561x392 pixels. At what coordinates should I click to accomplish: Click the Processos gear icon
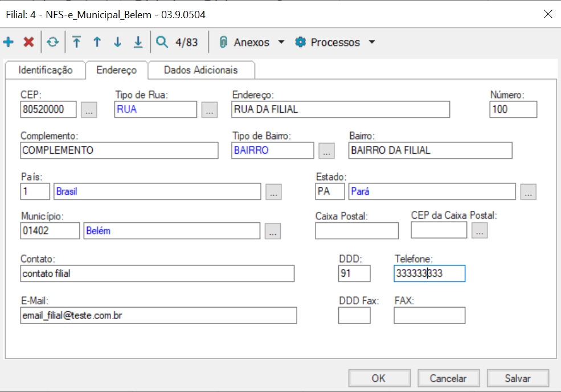pos(300,42)
